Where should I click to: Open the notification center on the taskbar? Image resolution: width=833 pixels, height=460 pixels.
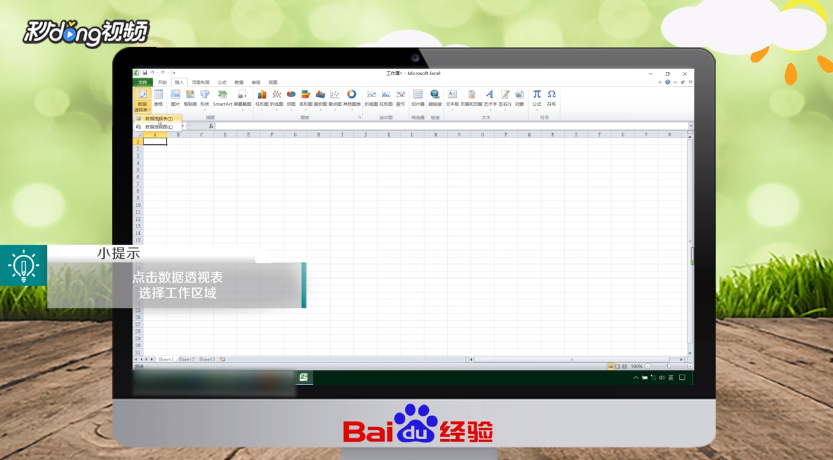click(682, 378)
